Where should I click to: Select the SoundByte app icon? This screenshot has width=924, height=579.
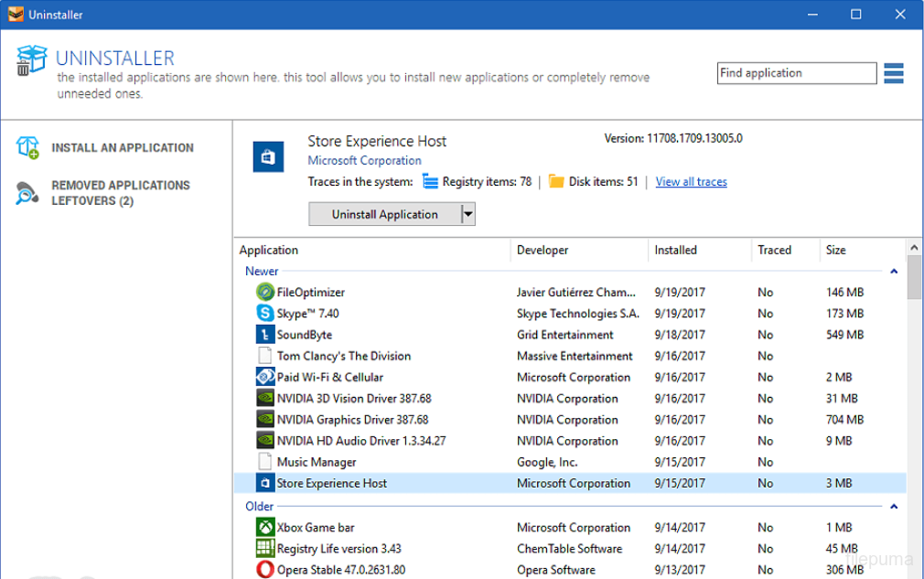[x=264, y=335]
